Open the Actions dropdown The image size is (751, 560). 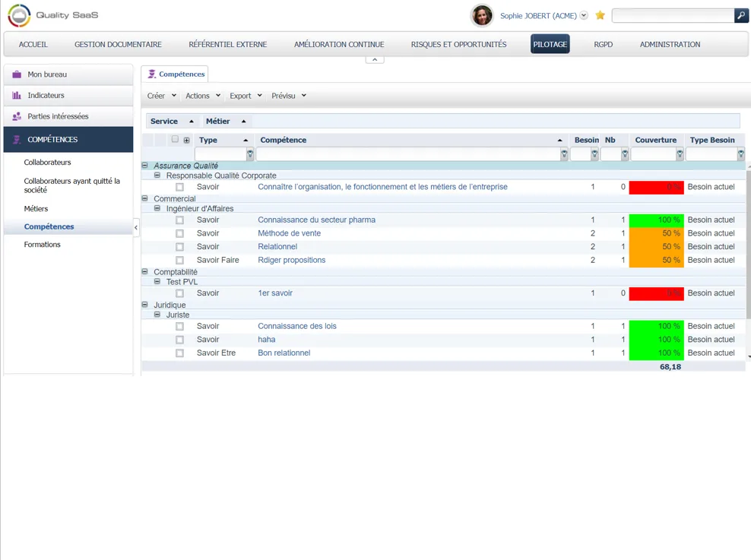pyautogui.click(x=203, y=96)
